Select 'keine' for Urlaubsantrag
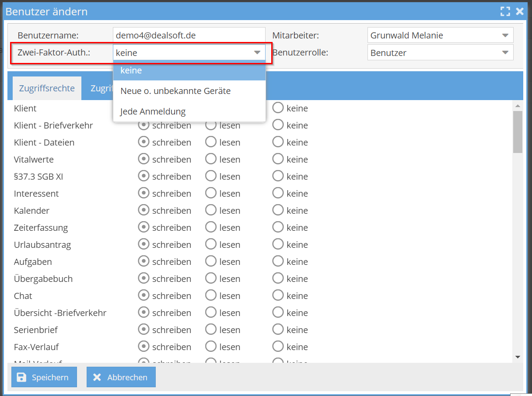The width and height of the screenshot is (532, 396). [278, 245]
